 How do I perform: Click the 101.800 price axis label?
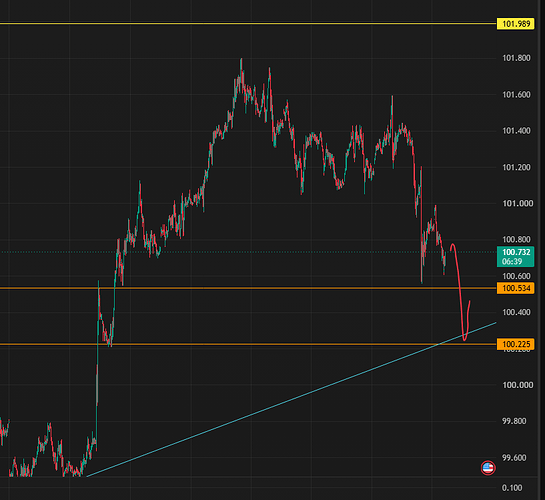pos(516,58)
